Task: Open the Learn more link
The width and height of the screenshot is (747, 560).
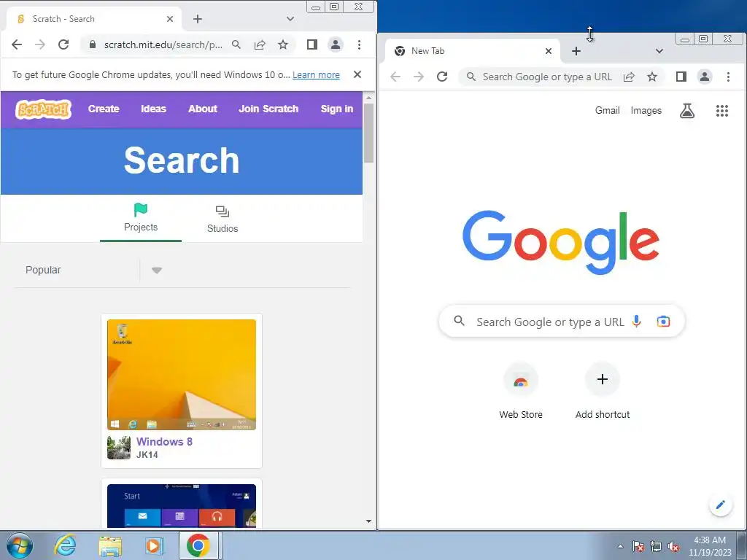Action: click(x=316, y=75)
